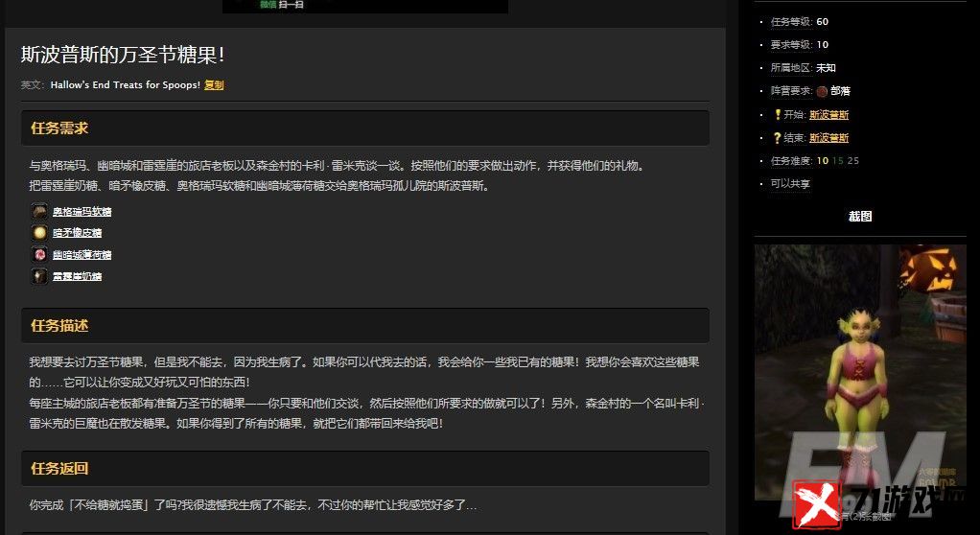Click the difficulty value 15
Screen dimensions: 980x535
(x=838, y=161)
